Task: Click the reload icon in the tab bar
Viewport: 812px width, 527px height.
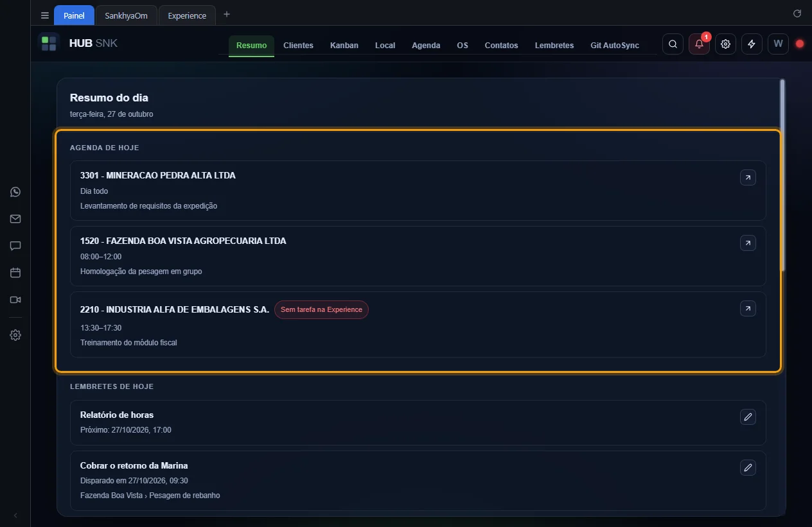Action: click(797, 13)
